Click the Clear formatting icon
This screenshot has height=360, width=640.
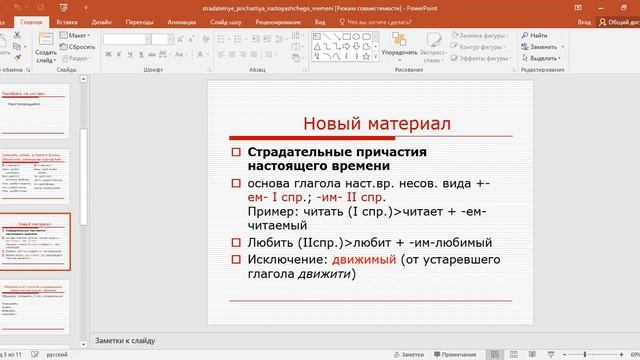click(206, 39)
